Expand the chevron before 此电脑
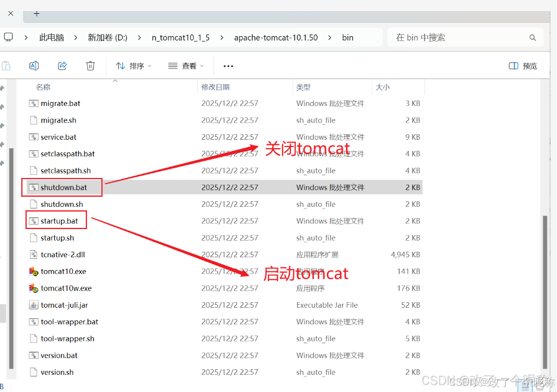The height and width of the screenshot is (392, 557). [x=26, y=38]
